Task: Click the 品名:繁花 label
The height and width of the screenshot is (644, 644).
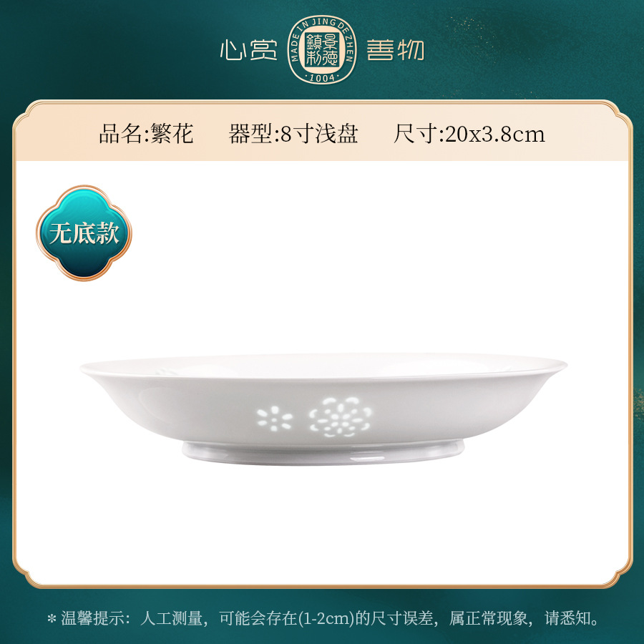Action: point(146,134)
